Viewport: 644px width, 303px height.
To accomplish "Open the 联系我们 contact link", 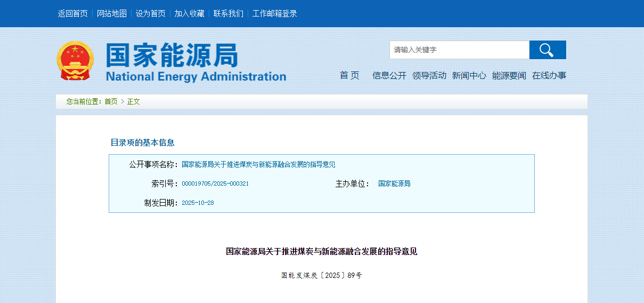I will pyautogui.click(x=229, y=13).
